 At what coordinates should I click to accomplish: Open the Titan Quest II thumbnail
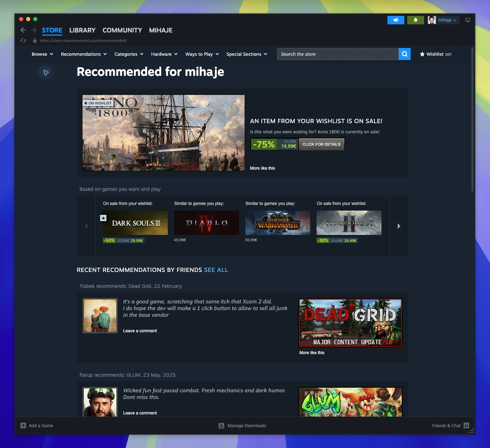click(x=349, y=223)
